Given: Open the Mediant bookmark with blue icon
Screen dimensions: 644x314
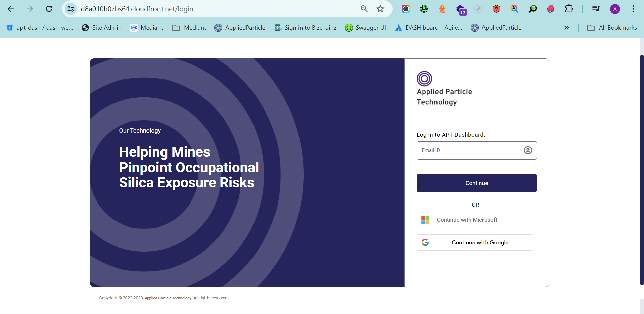Looking at the screenshot, I should [146, 28].
